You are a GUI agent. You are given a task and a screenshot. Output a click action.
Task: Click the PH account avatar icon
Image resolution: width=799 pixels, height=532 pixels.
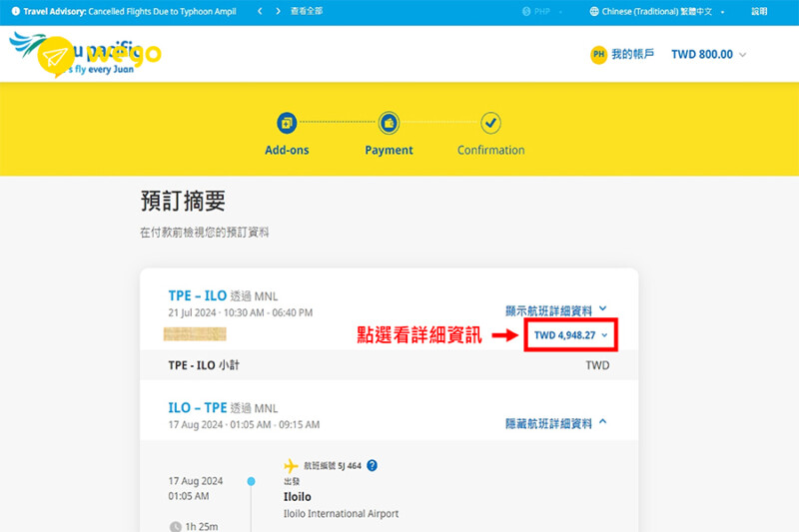pos(599,54)
